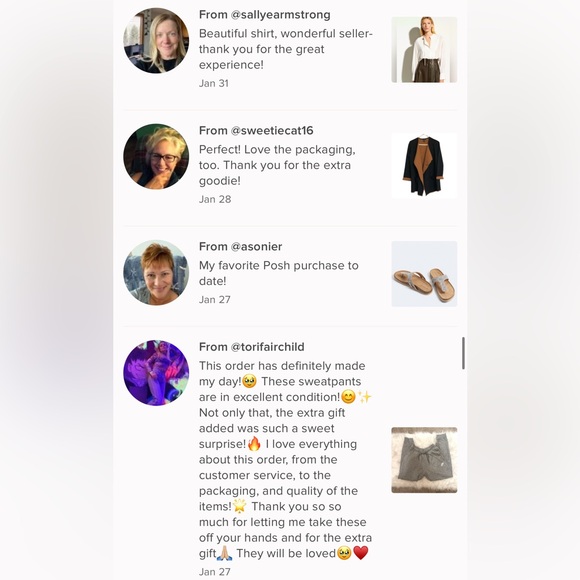Click the @sallyearmstrong username link
Screen dimensions: 580x580
coord(280,15)
